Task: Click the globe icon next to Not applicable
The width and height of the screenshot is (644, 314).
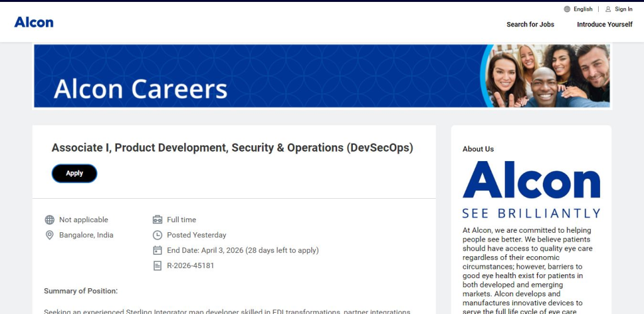Action: point(50,220)
